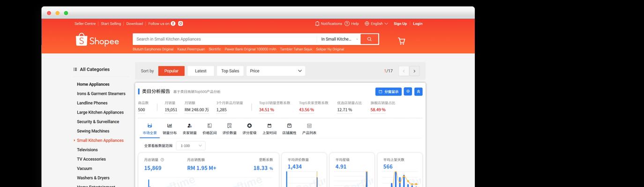Image resolution: width=644 pixels, height=187 pixels.
Task: Select Irons & Garment Steamers category
Action: (101, 93)
